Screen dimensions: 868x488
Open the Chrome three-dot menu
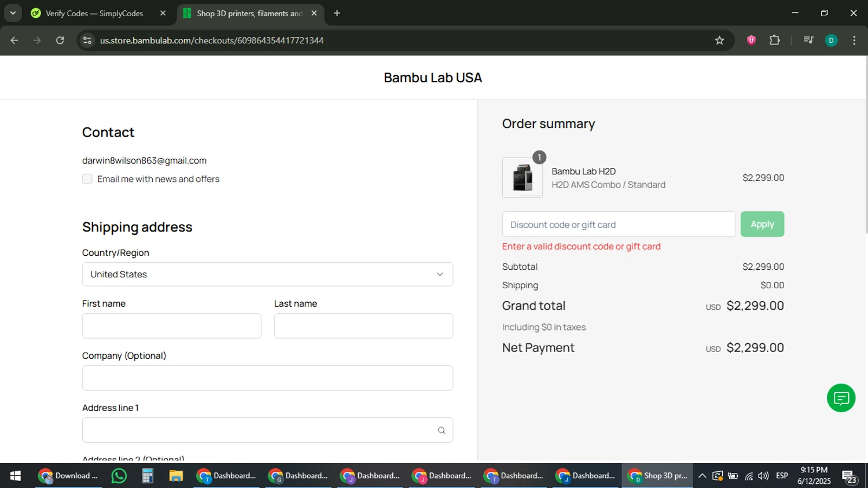[854, 41]
